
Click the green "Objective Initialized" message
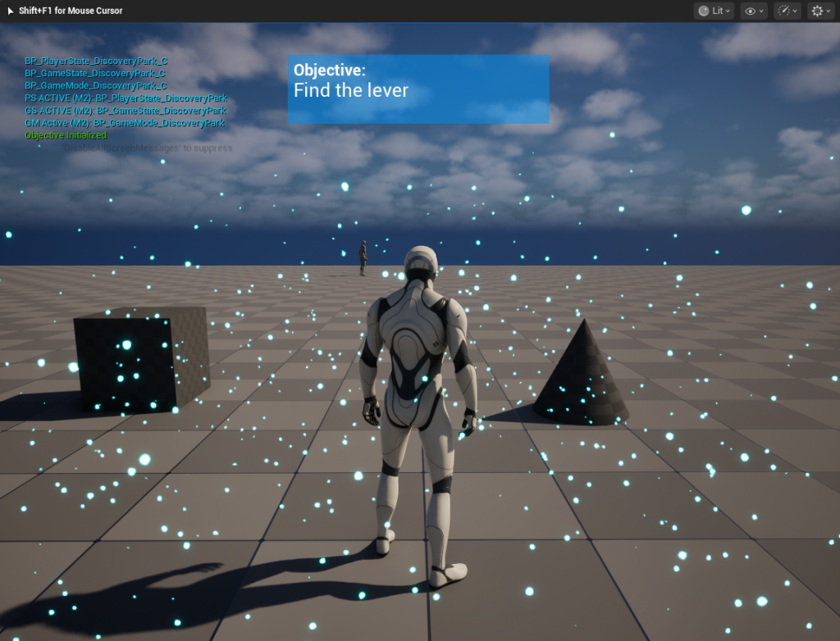pos(66,135)
